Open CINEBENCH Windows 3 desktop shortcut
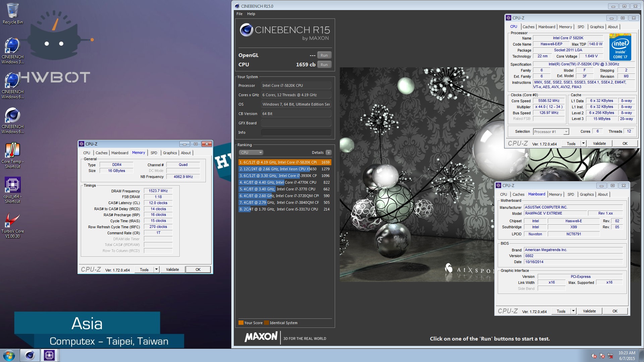Viewport: 644px width, 362px height. [12, 50]
